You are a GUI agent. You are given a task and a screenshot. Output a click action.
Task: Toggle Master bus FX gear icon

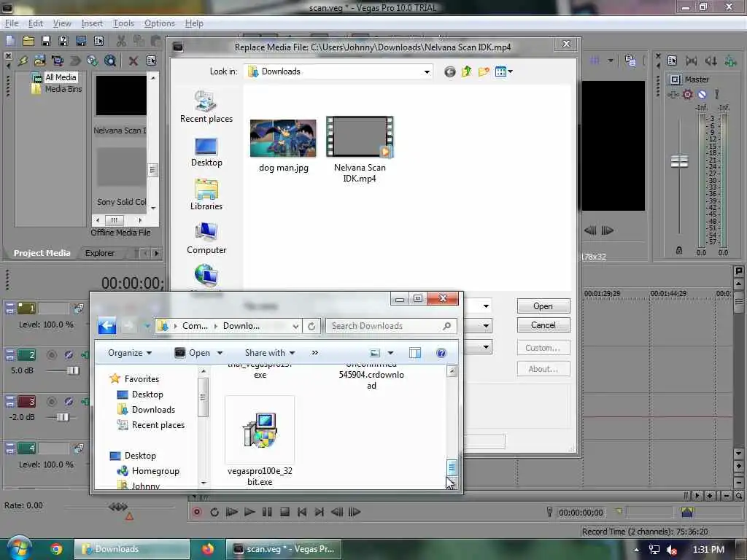(x=687, y=94)
